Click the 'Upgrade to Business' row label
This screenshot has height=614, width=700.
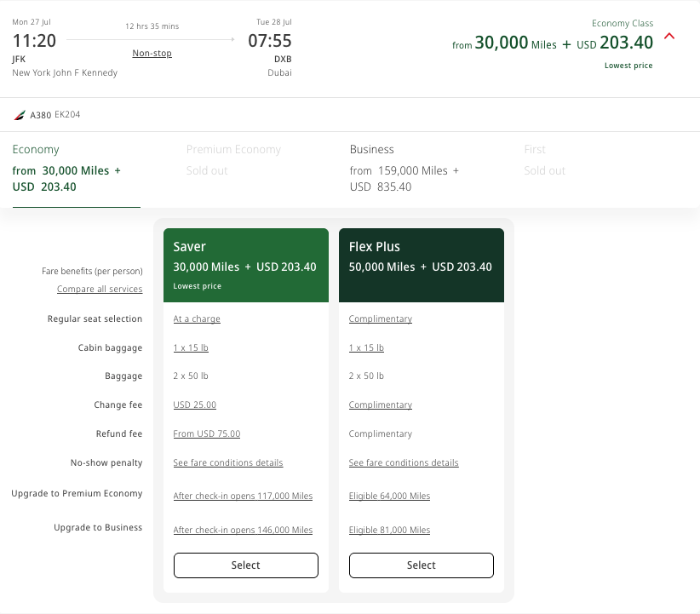point(98,527)
